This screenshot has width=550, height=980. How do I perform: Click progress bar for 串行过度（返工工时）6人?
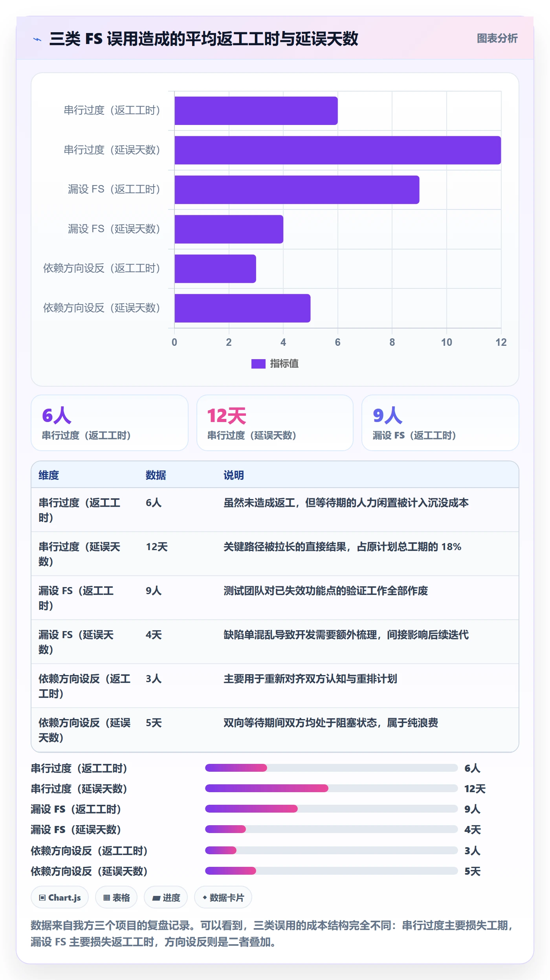(x=331, y=768)
